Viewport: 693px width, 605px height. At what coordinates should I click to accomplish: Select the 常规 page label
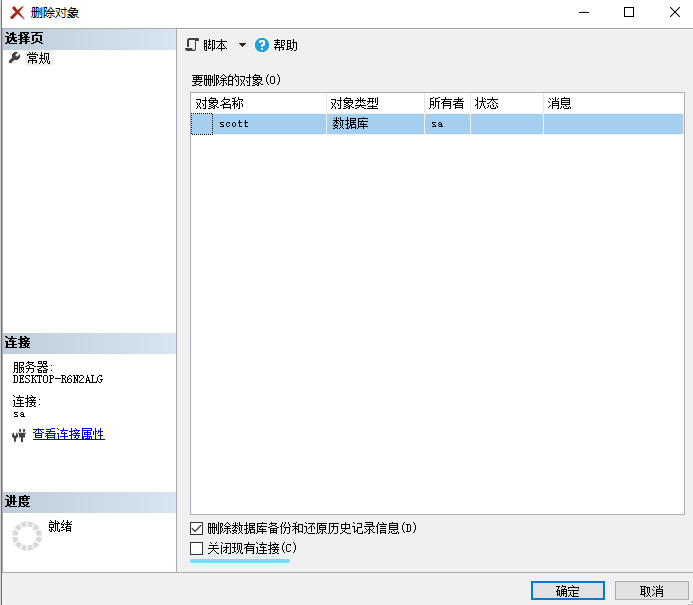[x=38, y=58]
